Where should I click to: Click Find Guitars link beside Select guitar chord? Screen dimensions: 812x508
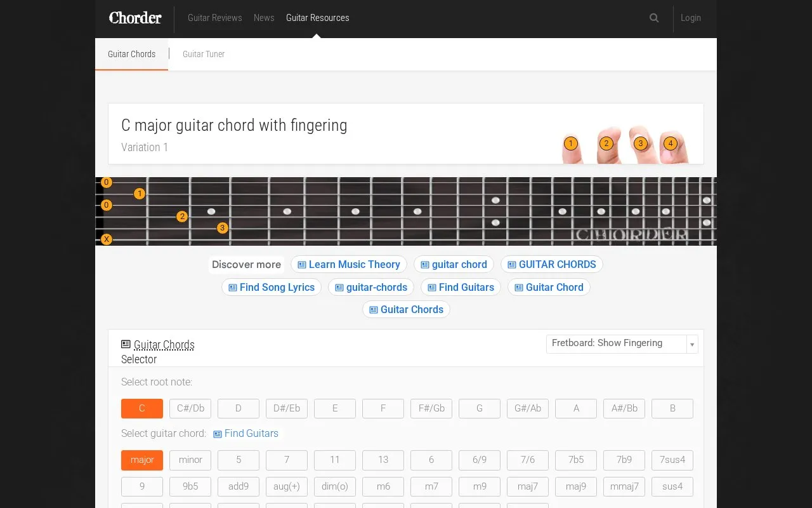[x=246, y=434]
